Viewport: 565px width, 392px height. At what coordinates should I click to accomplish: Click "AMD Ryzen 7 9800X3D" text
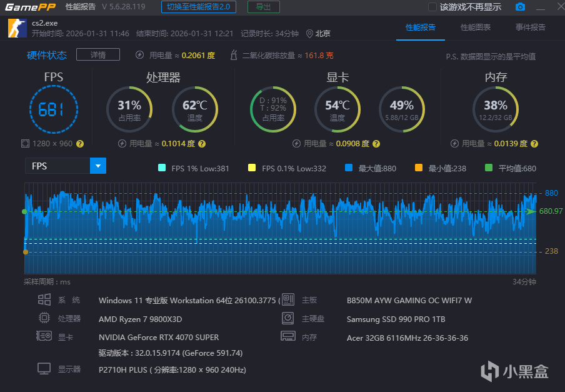140,319
